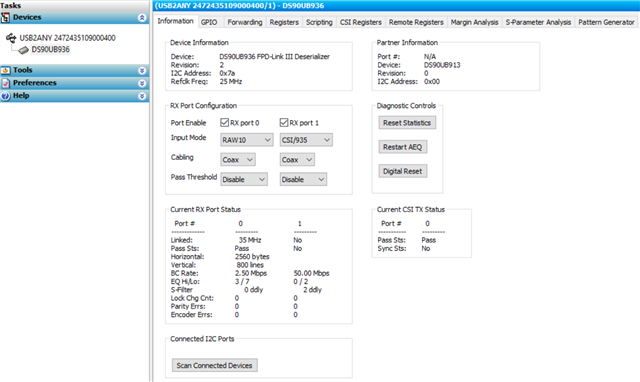The width and height of the screenshot is (640, 382).
Task: Click the partner I2C address 0x00
Action: (x=432, y=82)
